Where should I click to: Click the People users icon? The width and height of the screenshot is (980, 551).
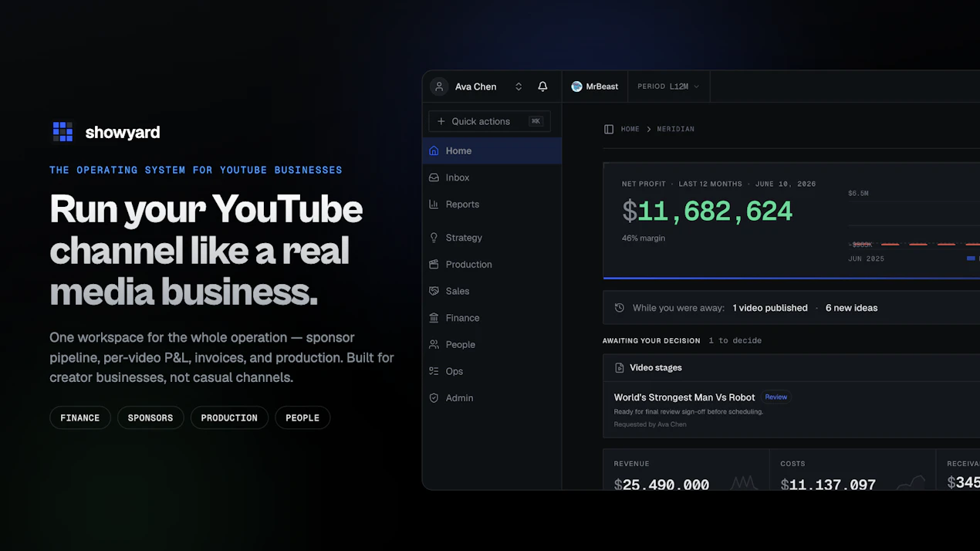point(434,344)
